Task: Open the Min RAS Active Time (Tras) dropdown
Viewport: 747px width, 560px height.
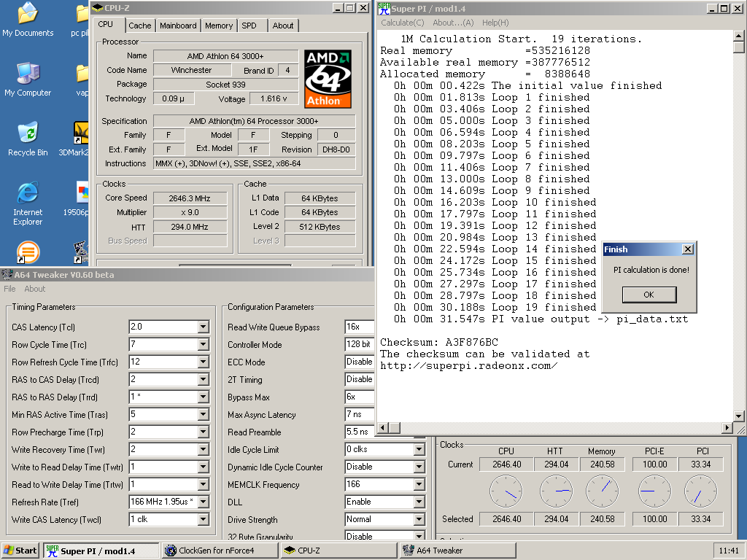Action: 204,414
